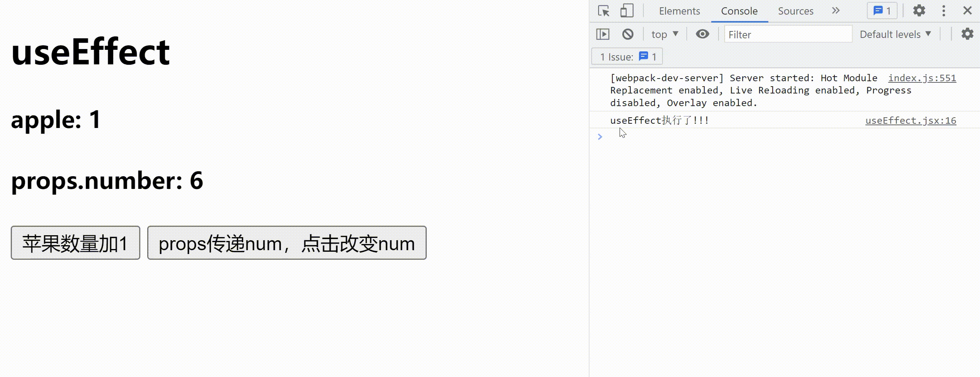Show the console sidebar icon
The image size is (980, 377).
[603, 34]
